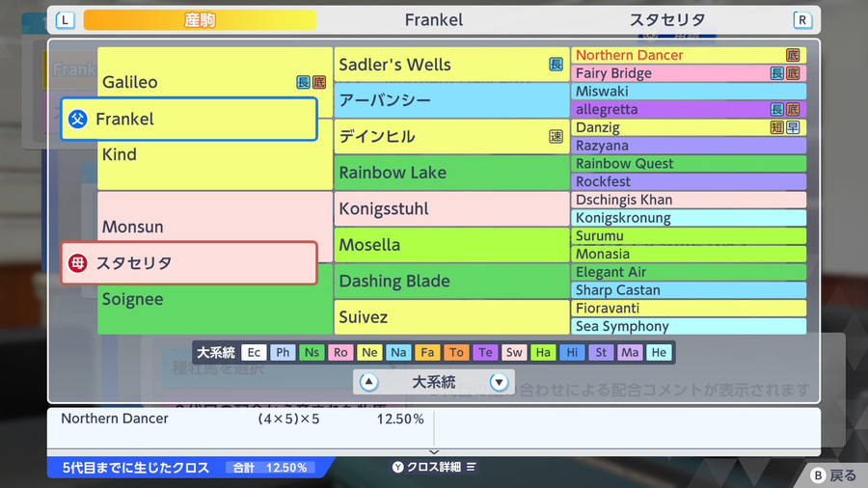Viewport: 868px width, 488px height.
Task: Click the Ec lineage color swatch
Action: point(254,352)
